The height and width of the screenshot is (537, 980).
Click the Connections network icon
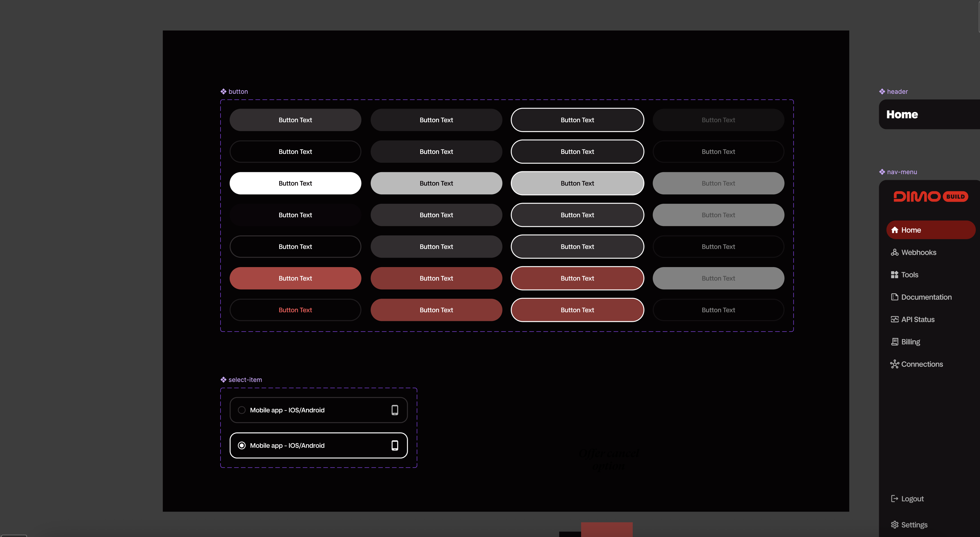(895, 364)
